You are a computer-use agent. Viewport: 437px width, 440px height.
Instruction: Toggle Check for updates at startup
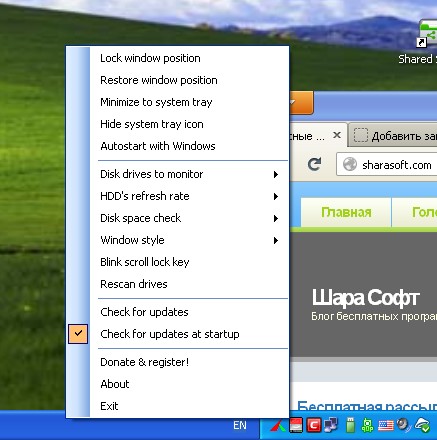pyautogui.click(x=177, y=334)
